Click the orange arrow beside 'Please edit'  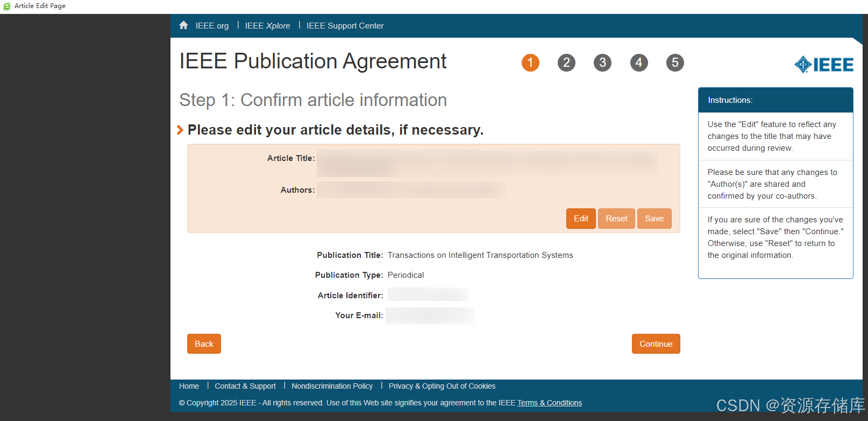180,130
